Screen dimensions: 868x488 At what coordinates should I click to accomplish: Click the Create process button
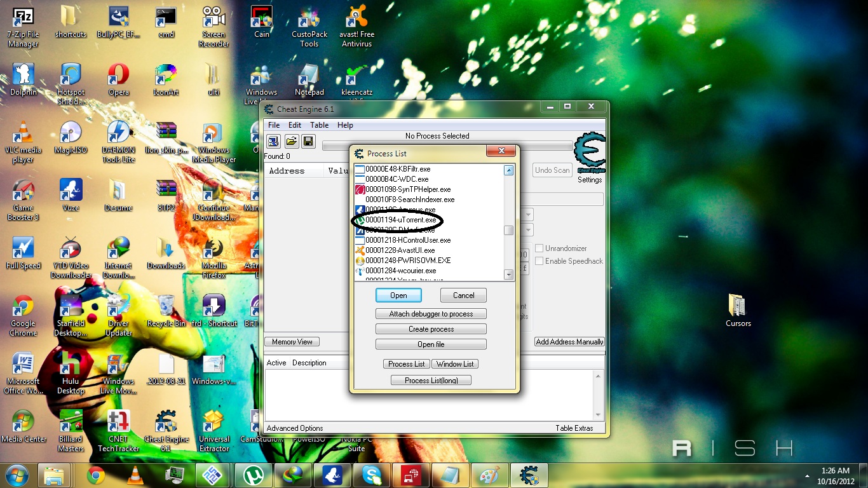pyautogui.click(x=431, y=329)
